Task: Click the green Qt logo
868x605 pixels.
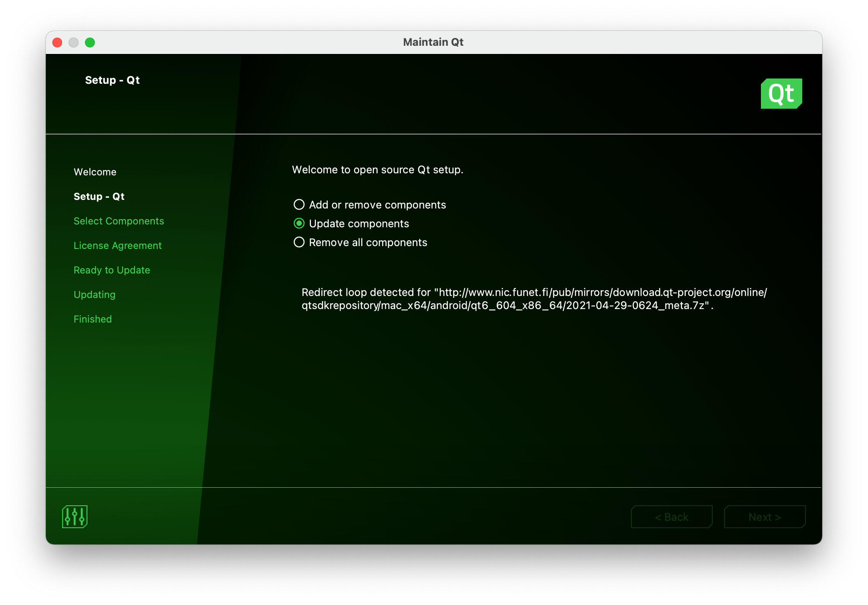Action: tap(781, 94)
